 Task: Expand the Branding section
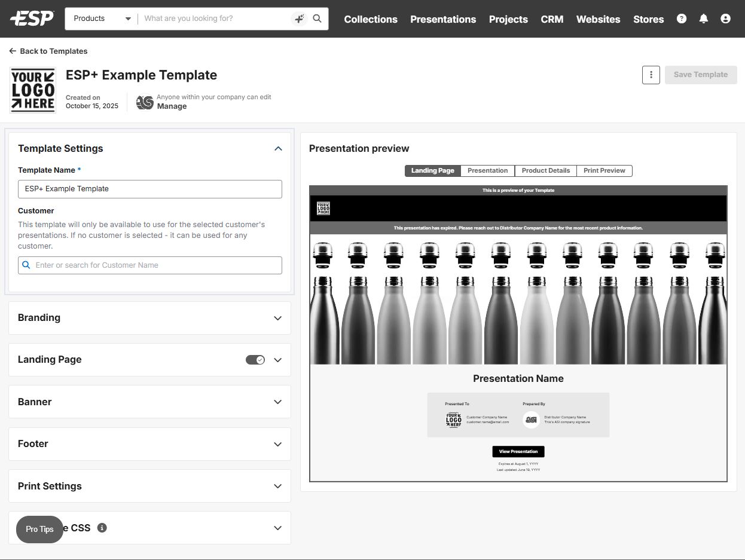coord(277,318)
